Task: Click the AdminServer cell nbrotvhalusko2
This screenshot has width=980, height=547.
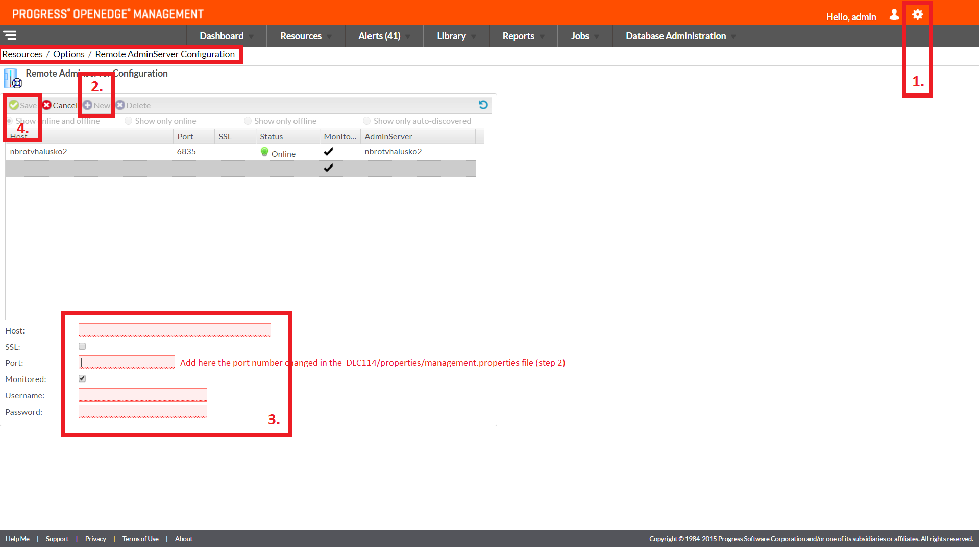Action: (x=393, y=152)
